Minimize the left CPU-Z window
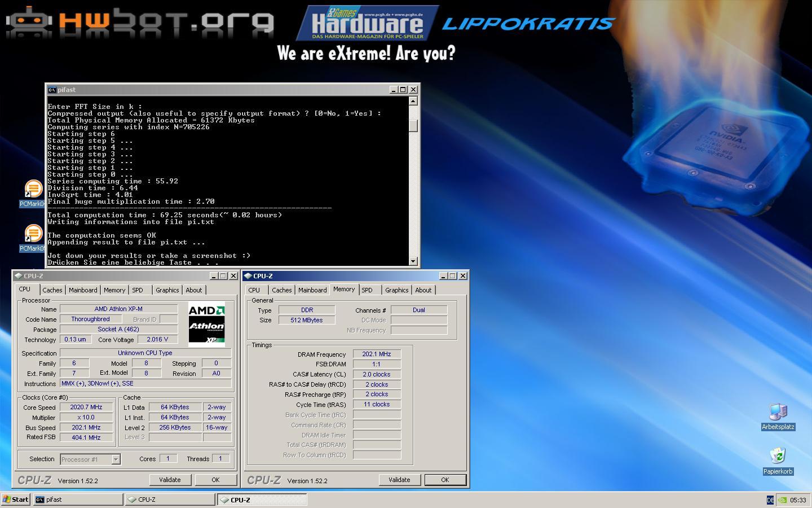Screen dimensions: 812x508 (214, 276)
